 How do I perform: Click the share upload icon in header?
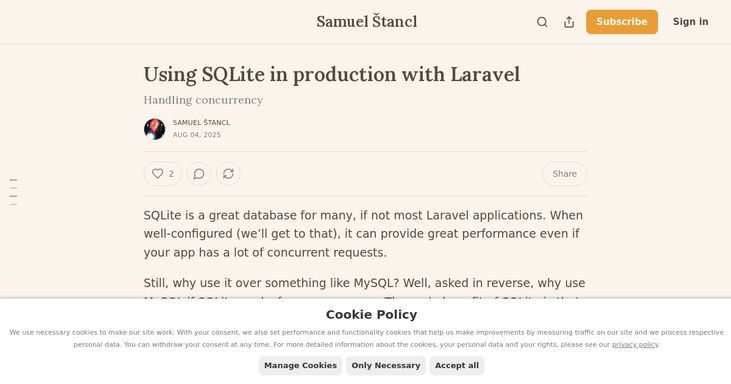pyautogui.click(x=569, y=22)
